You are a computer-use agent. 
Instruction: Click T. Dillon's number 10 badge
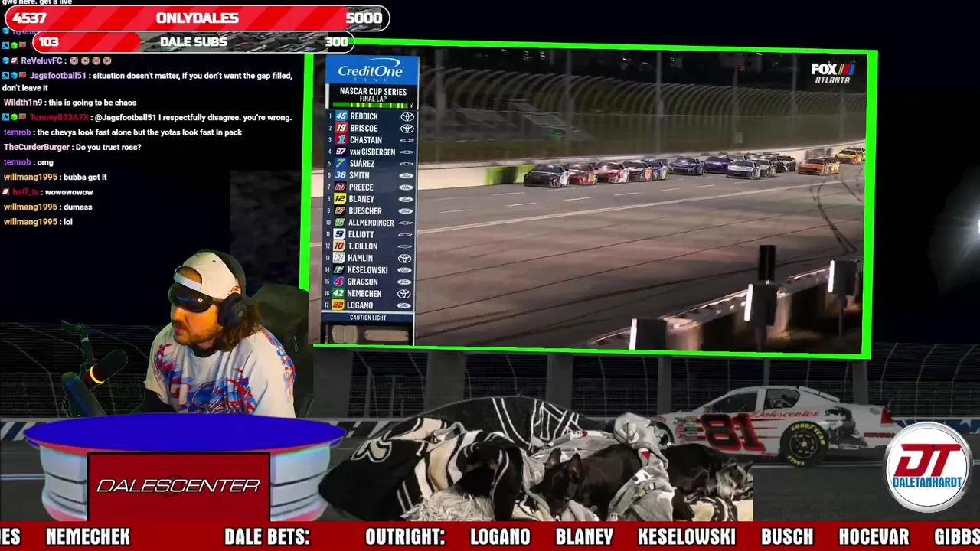pos(341,246)
